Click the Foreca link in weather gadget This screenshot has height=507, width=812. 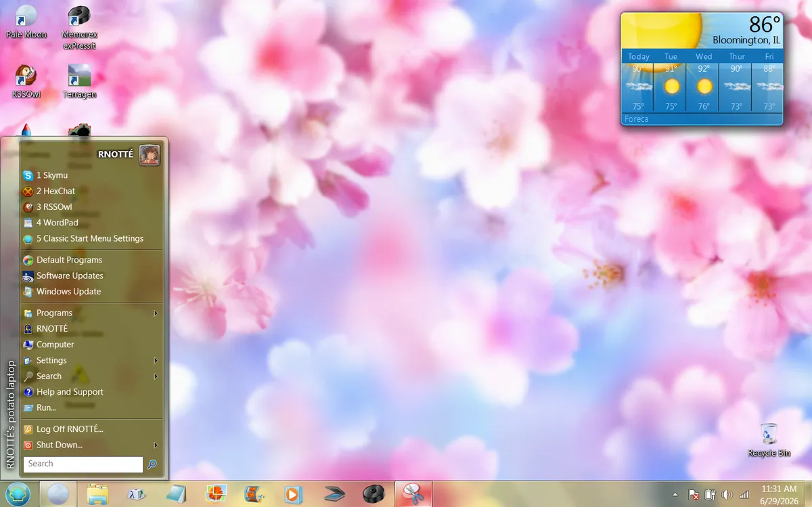[637, 118]
